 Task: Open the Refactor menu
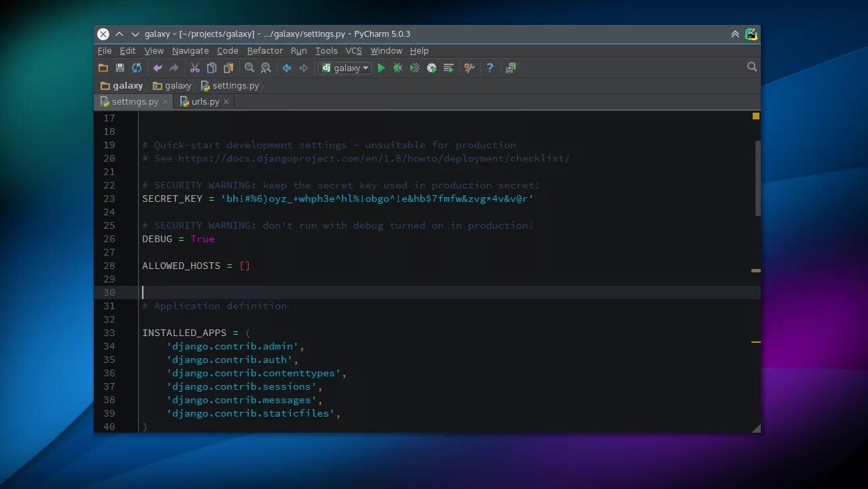tap(265, 50)
